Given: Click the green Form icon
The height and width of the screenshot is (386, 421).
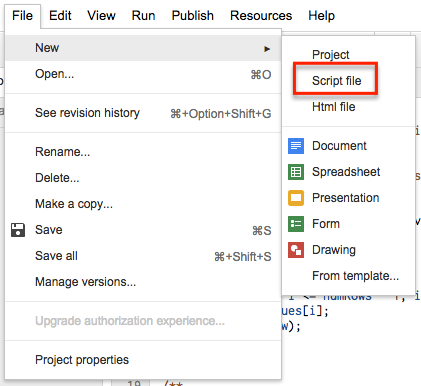Looking at the screenshot, I should click(296, 224).
